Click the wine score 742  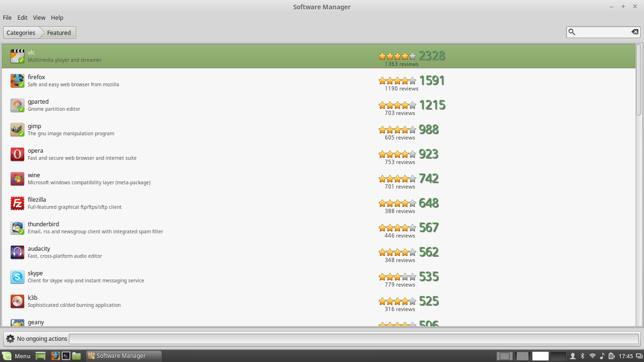click(x=429, y=179)
